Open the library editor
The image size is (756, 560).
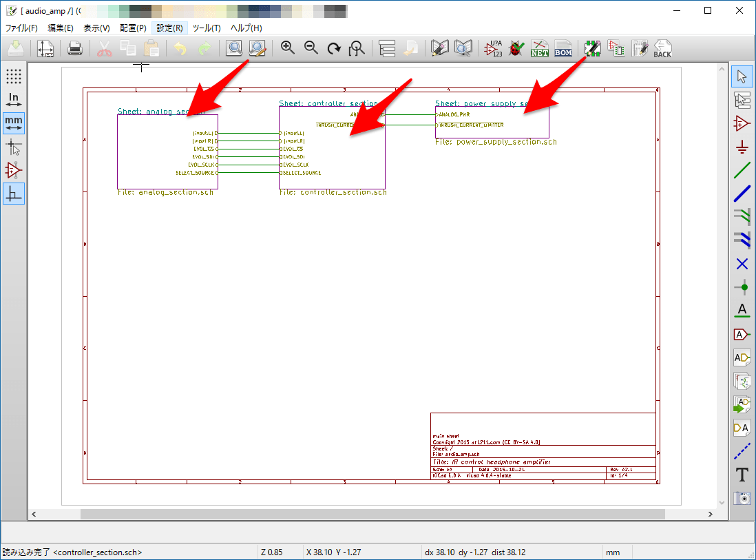[x=439, y=49]
